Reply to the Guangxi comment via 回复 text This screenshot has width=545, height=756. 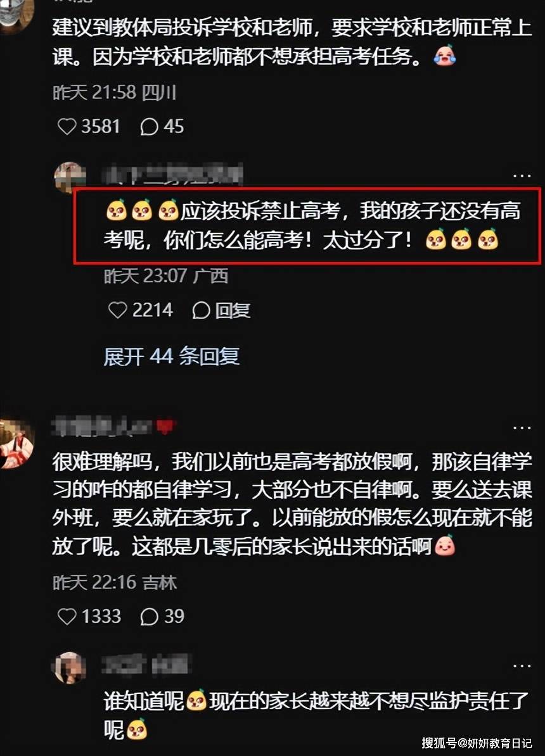tap(232, 310)
